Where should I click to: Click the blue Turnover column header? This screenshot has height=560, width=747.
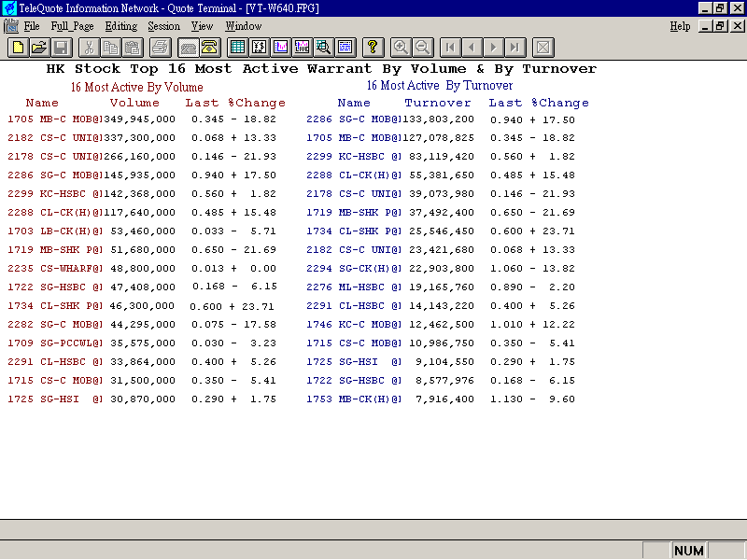tap(438, 103)
